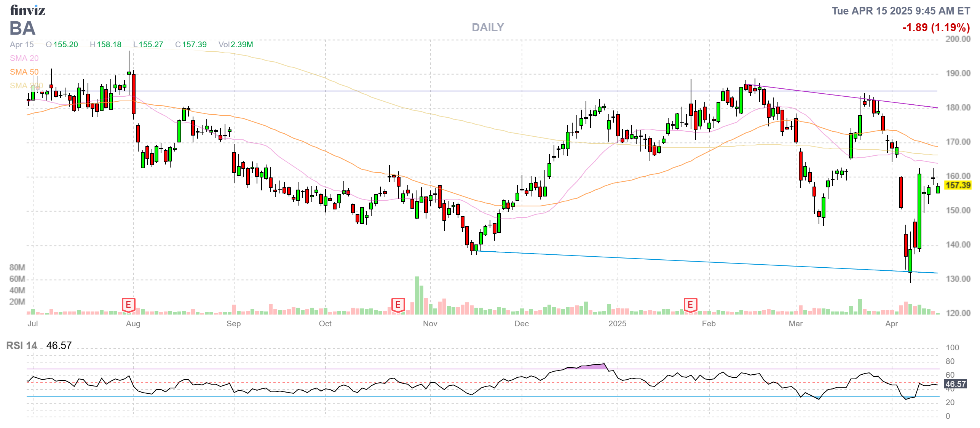Click the BA ticker symbol
The width and height of the screenshot is (980, 428).
[x=22, y=29]
